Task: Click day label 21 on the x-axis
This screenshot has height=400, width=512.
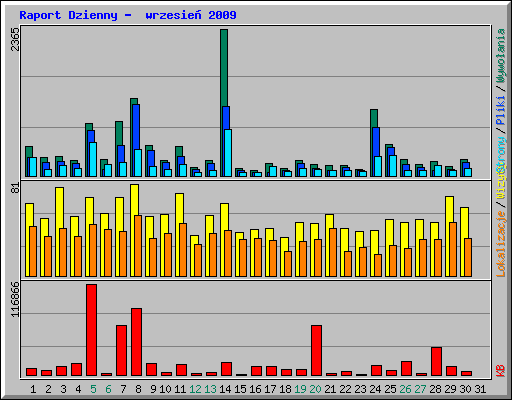Action: click(330, 389)
